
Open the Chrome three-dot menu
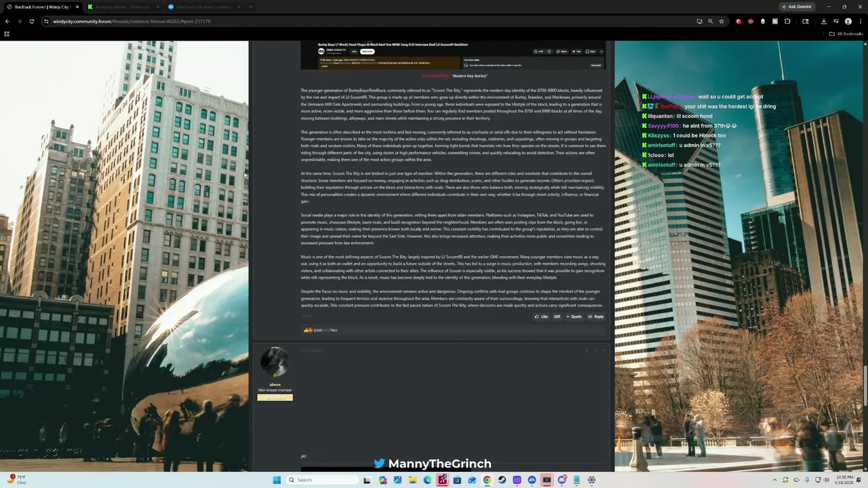[x=860, y=21]
